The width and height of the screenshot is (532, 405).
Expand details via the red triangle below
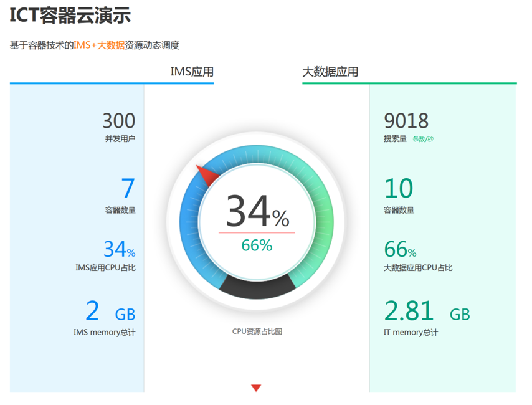click(256, 387)
